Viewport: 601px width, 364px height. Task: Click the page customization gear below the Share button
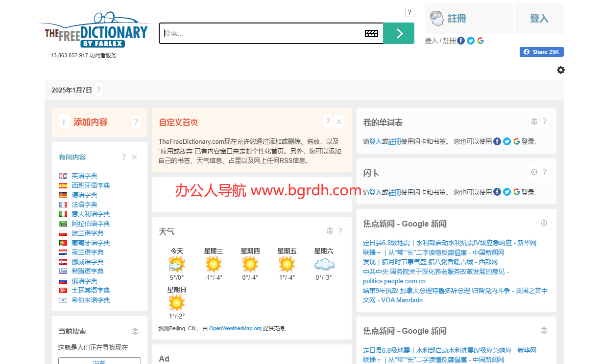click(x=561, y=70)
